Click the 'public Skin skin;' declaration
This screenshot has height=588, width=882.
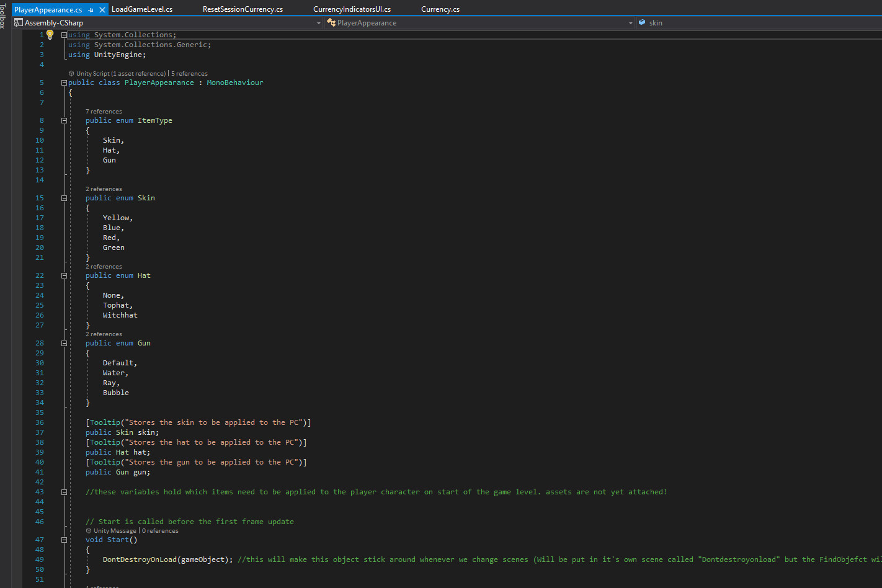(x=122, y=432)
